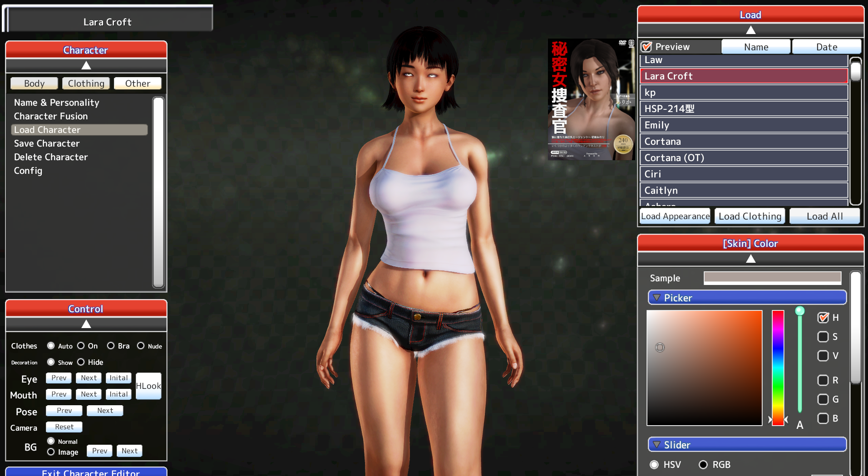868x476 pixels.
Task: Click Eye Next button
Action: (x=89, y=378)
